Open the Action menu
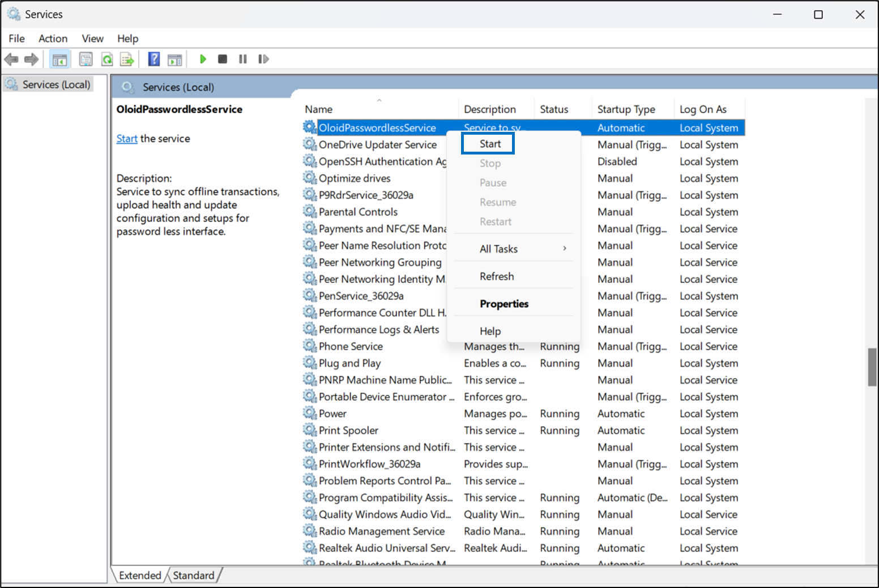The image size is (879, 588). coord(53,38)
